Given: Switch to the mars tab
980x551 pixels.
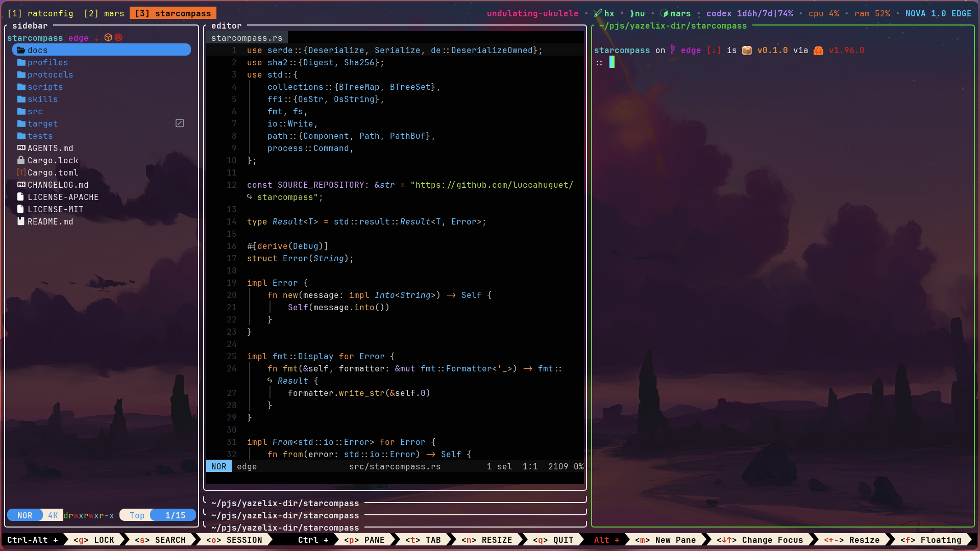Looking at the screenshot, I should click(x=104, y=13).
